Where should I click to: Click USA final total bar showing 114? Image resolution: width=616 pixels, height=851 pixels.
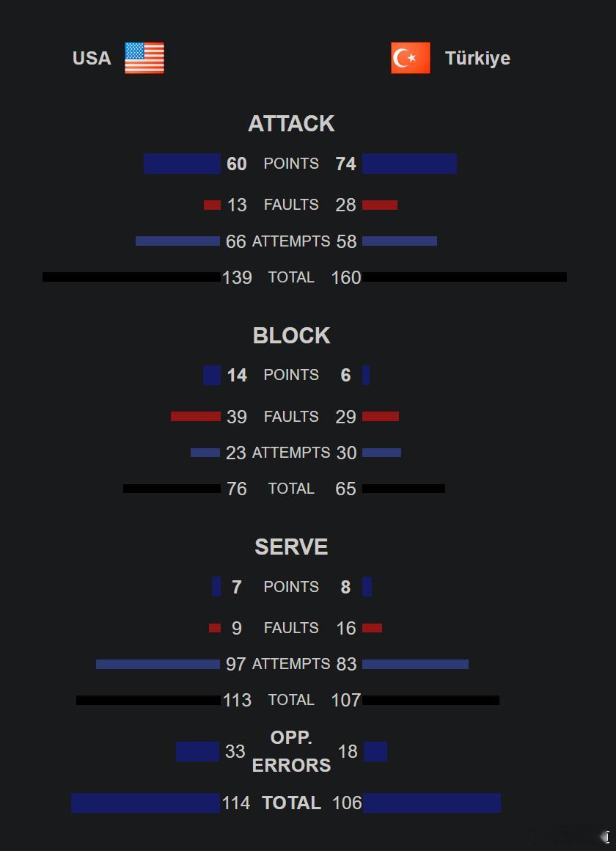145,803
